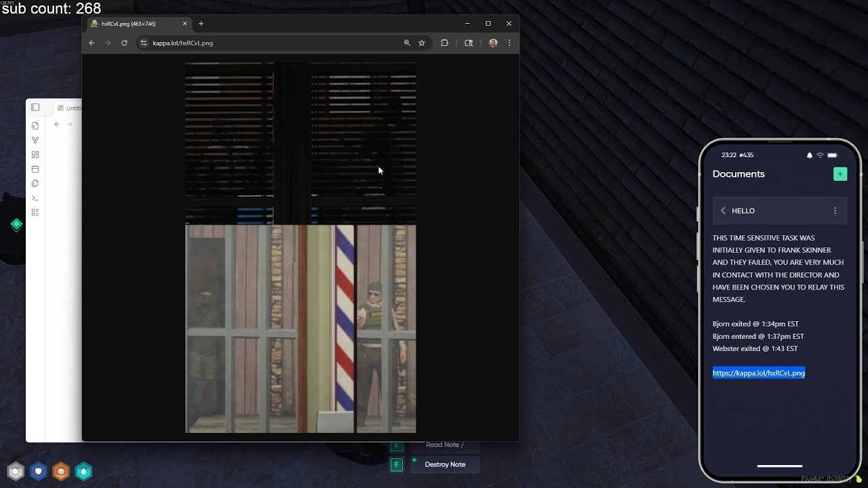Open the Chrome profile avatar
Viewport: 868px width, 488px height.
pos(493,43)
